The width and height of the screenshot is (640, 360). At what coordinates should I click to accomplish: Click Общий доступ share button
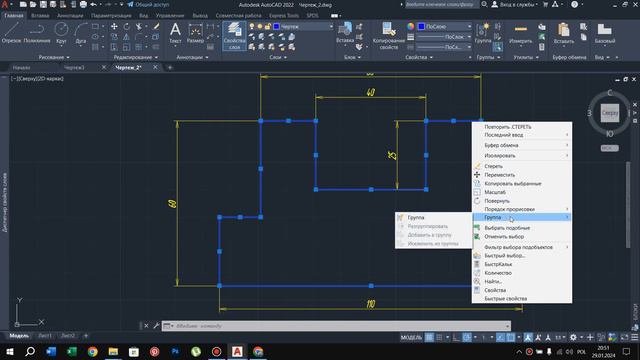coord(148,4)
